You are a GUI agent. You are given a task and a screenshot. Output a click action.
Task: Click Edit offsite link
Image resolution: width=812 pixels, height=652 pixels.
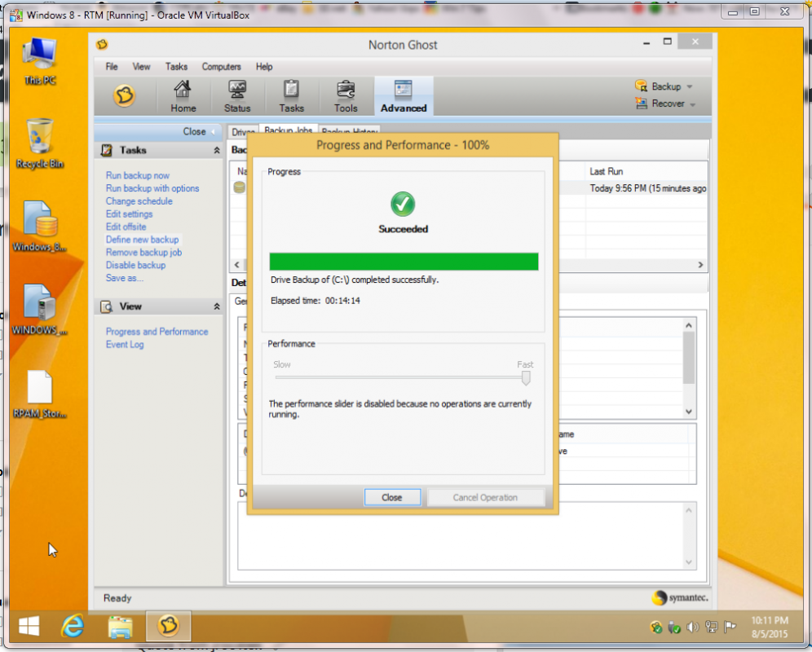click(x=126, y=227)
